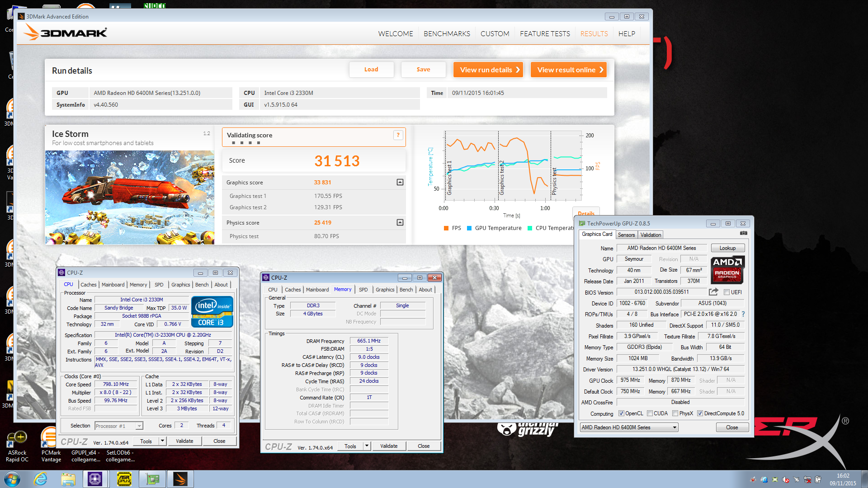
Task: Toggle the CUDA checkbox
Action: [x=650, y=413]
